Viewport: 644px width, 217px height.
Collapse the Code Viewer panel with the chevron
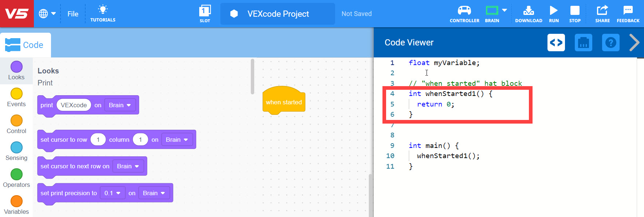click(x=634, y=43)
